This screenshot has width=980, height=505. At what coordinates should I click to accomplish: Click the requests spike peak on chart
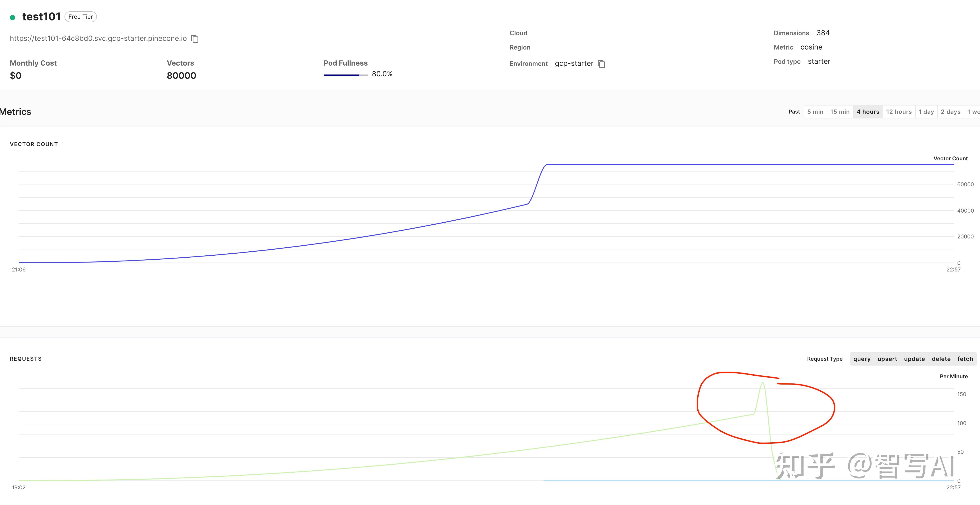(762, 383)
